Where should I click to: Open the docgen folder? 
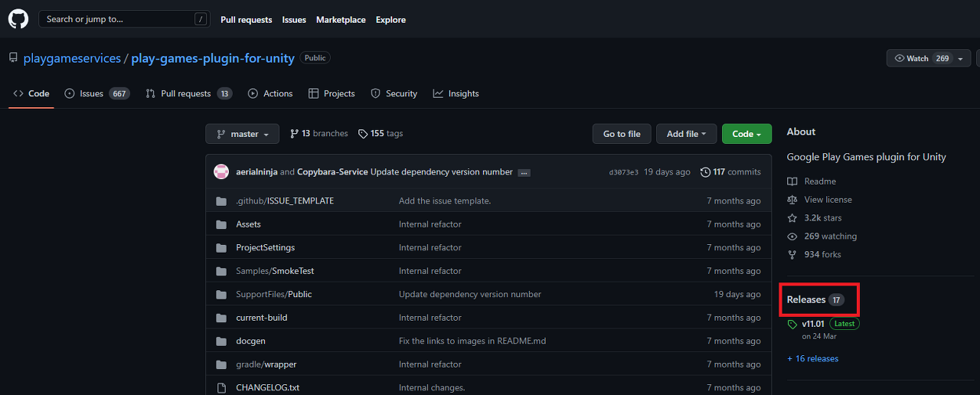[x=250, y=341]
